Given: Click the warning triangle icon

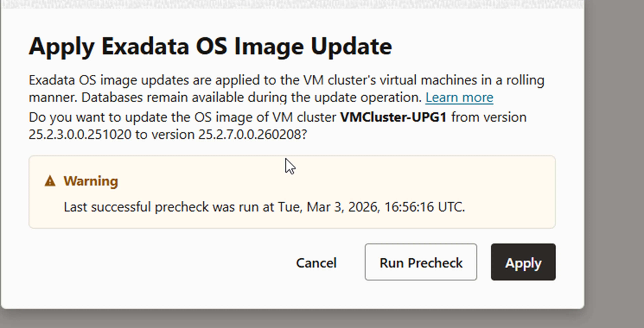Looking at the screenshot, I should click(x=50, y=181).
